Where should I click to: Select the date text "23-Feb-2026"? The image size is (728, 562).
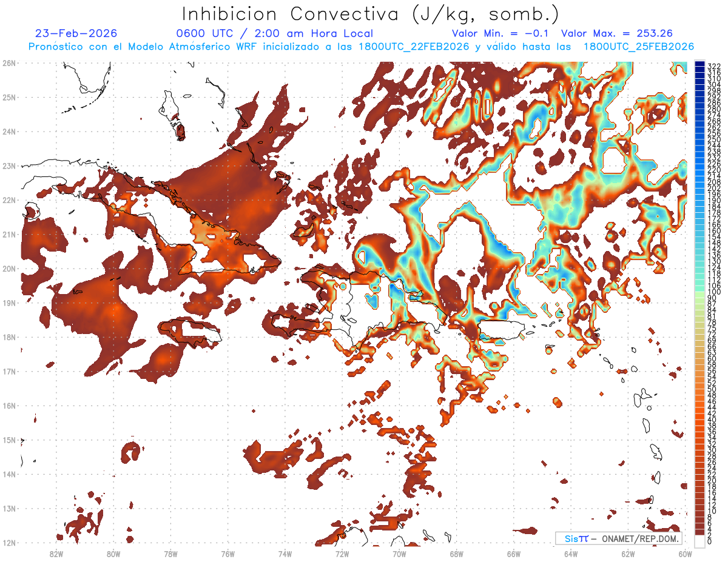pyautogui.click(x=76, y=33)
